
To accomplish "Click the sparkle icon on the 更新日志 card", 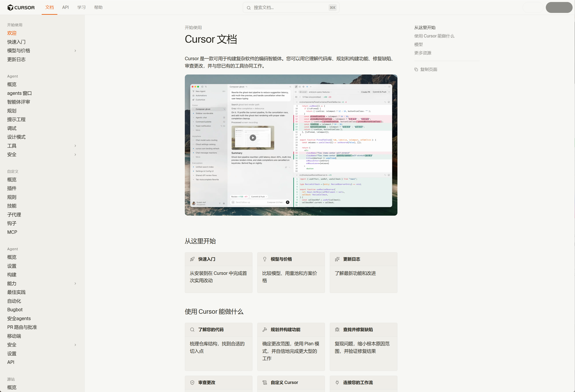I will tap(337, 259).
